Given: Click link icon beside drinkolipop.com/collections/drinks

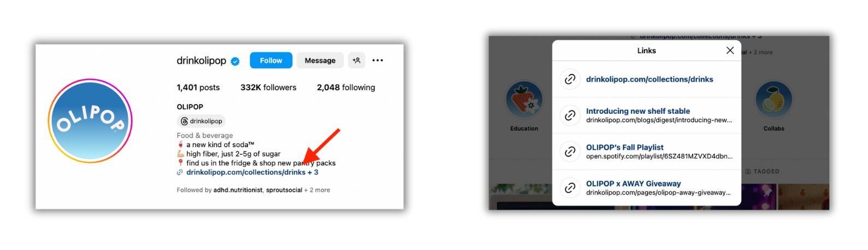Looking at the screenshot, I should (x=570, y=79).
